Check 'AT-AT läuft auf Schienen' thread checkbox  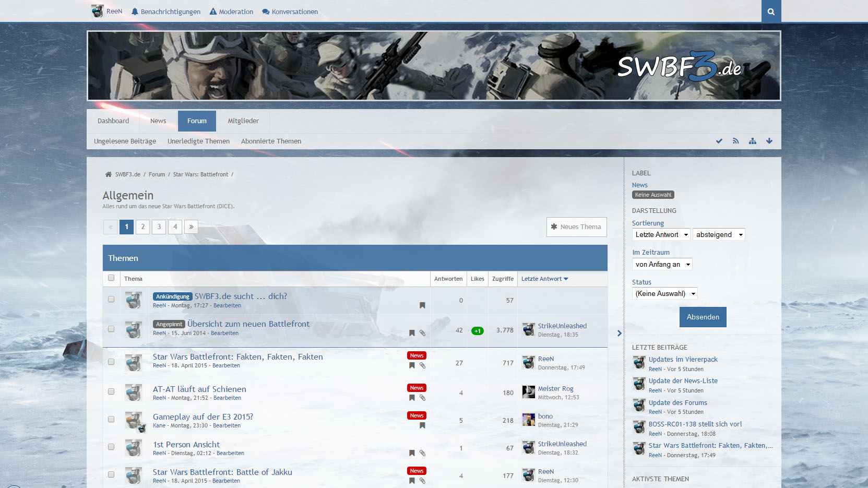pyautogui.click(x=111, y=391)
